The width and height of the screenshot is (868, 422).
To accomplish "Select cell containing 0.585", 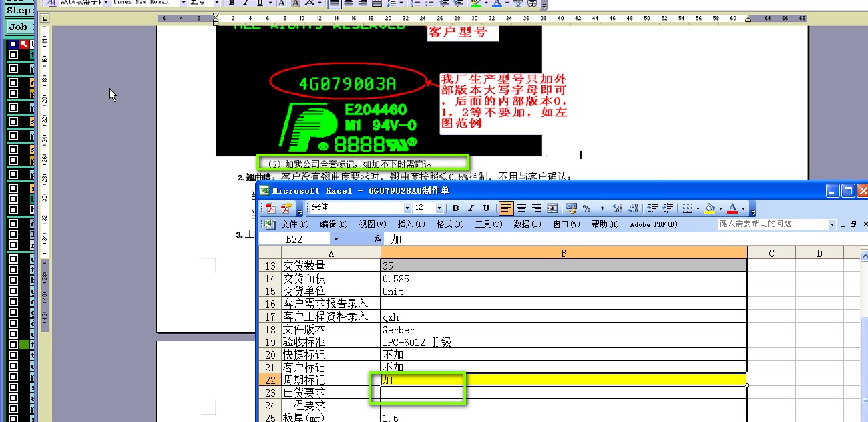I will [x=564, y=278].
